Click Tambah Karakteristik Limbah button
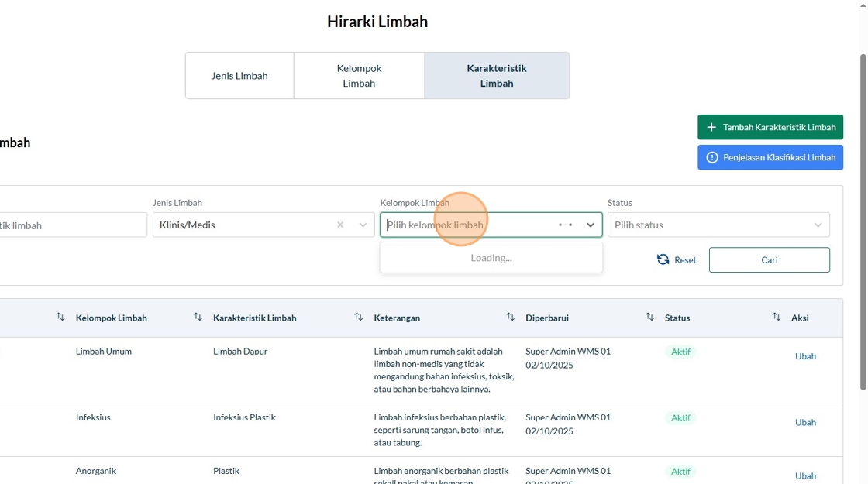 770,127
